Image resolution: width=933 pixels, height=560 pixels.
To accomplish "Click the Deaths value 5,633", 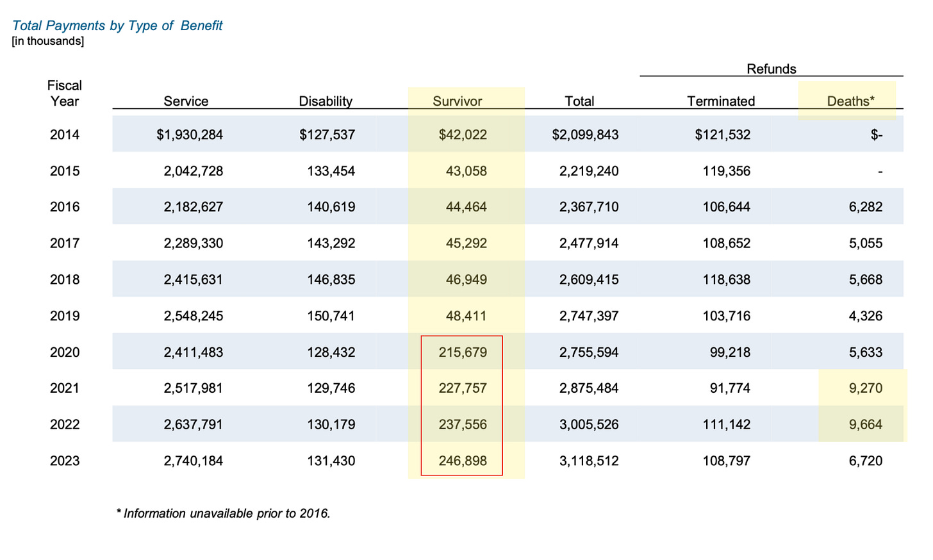I will click(x=866, y=352).
